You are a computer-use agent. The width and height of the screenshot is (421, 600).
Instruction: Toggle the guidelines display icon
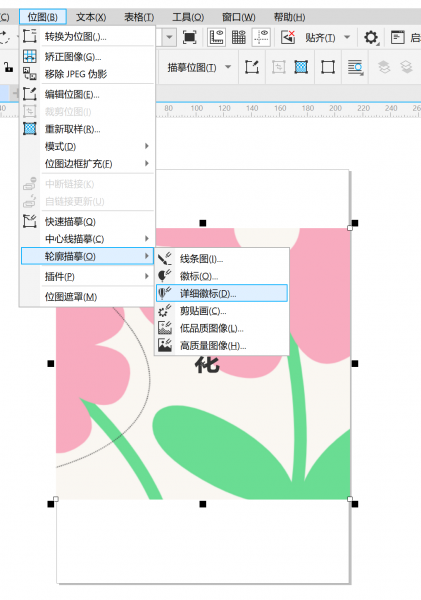(x=261, y=37)
